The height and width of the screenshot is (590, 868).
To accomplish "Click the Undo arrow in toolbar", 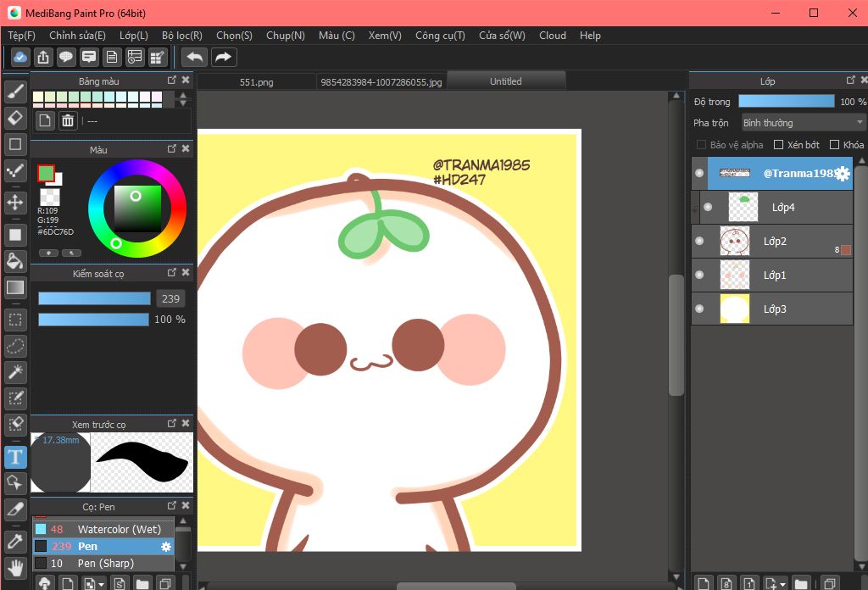I will [194, 57].
